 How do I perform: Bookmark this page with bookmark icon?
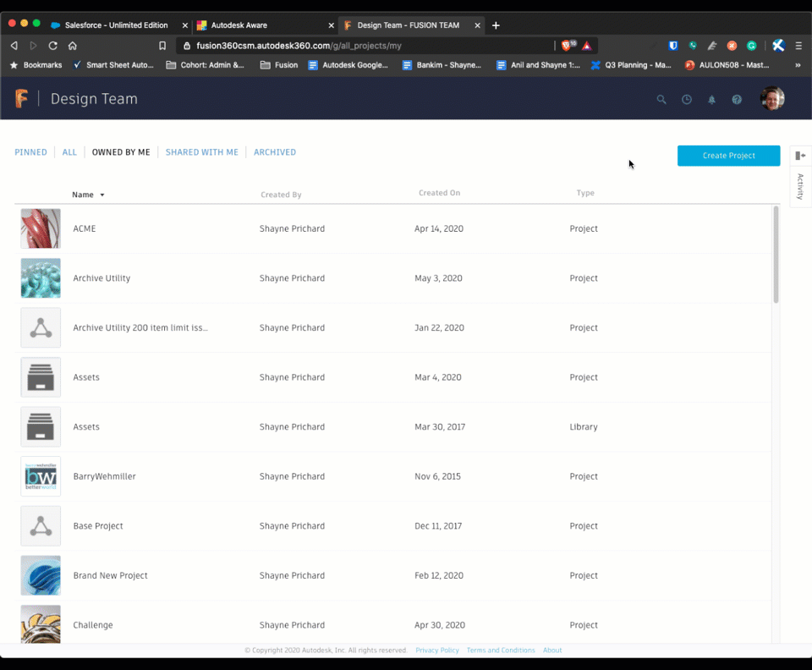162,46
